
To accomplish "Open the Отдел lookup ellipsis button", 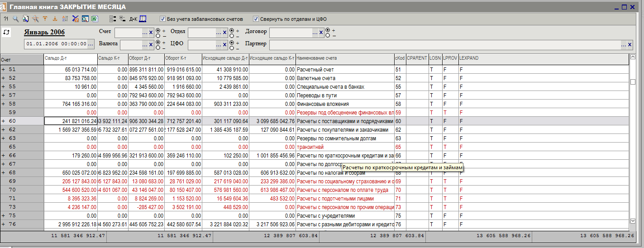I will point(219,32).
